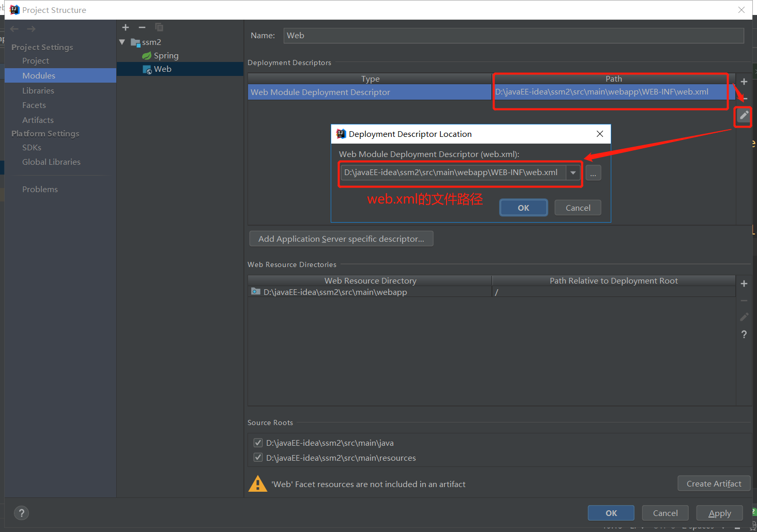
Task: Click Add Application Server specific descriptor
Action: [341, 238]
